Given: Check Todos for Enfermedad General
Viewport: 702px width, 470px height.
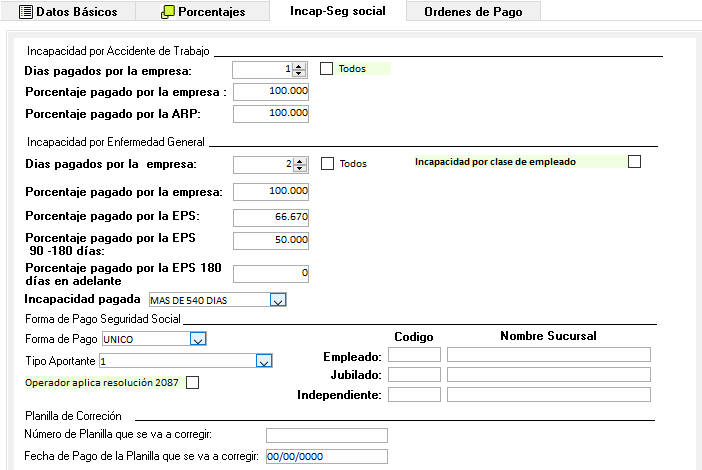Looking at the screenshot, I should [x=326, y=163].
